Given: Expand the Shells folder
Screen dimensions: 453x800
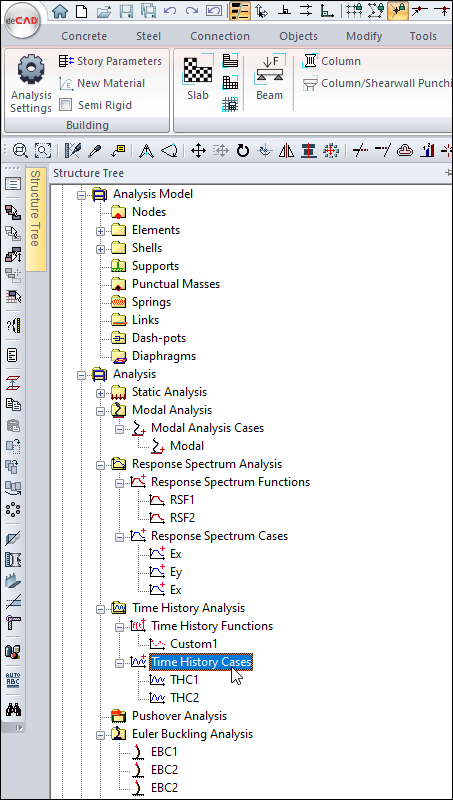Looking at the screenshot, I should click(100, 248).
